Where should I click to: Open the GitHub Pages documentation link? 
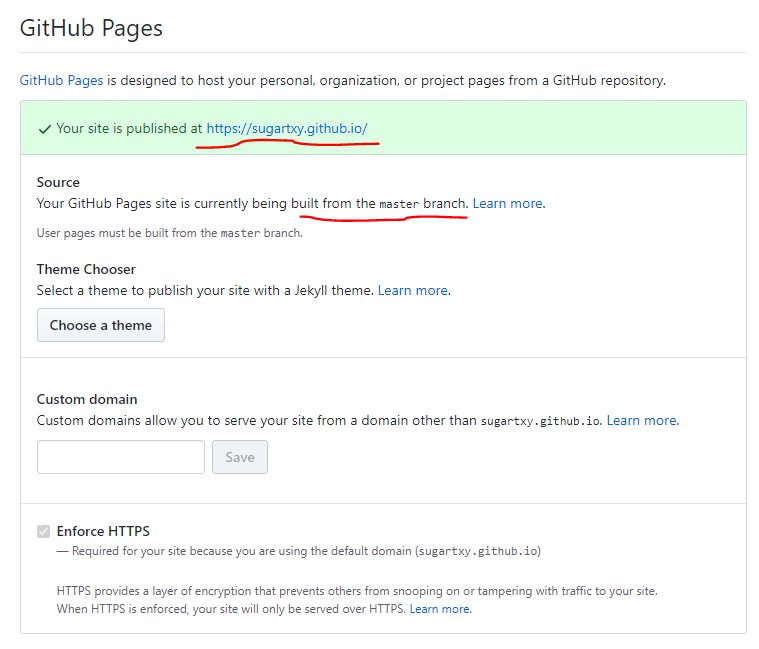pyautogui.click(x=61, y=80)
